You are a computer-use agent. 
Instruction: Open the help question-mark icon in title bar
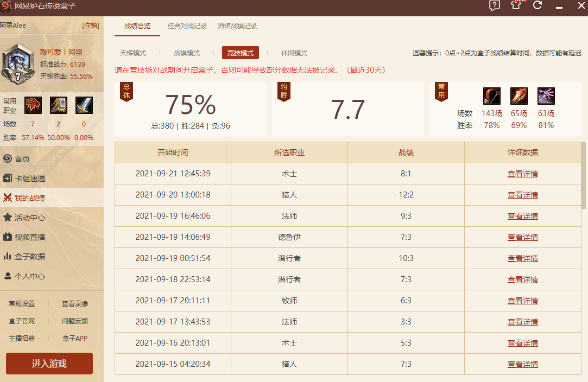click(495, 5)
